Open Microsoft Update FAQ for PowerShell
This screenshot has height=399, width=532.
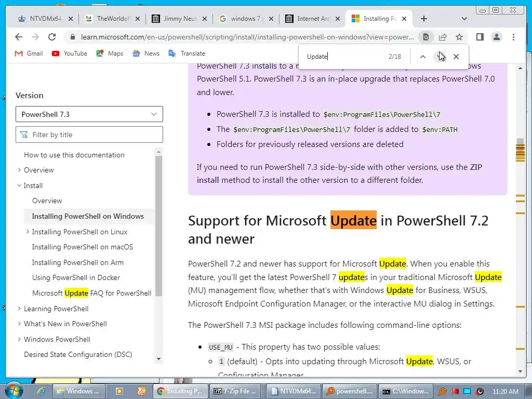tap(91, 293)
